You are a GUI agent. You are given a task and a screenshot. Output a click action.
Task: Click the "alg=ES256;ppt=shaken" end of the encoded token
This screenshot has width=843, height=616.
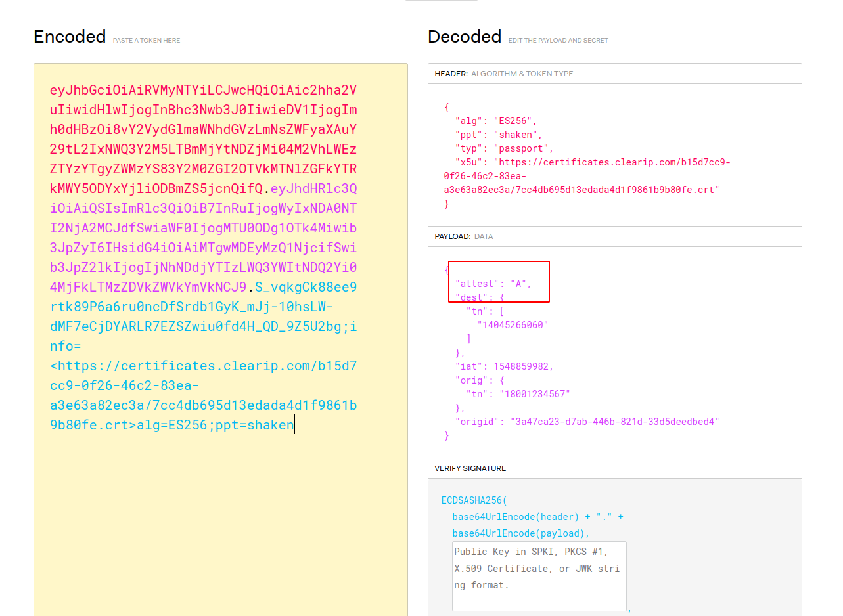click(x=216, y=425)
